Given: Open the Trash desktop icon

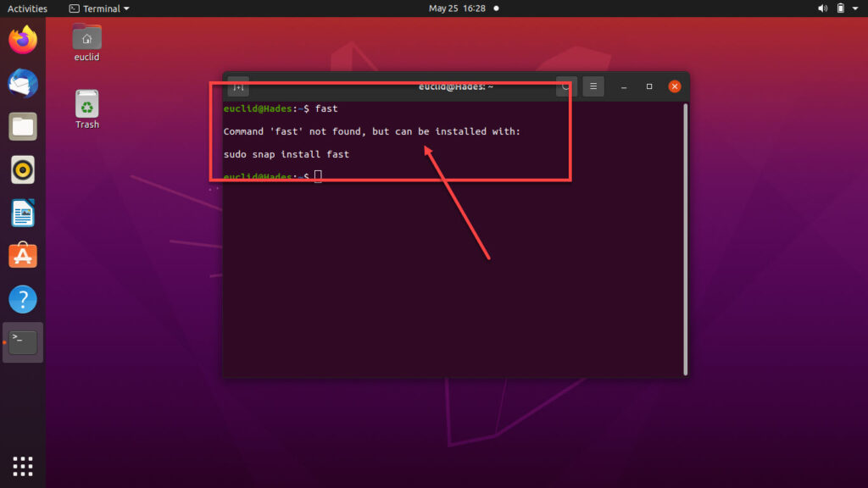Looking at the screenshot, I should pos(87,109).
